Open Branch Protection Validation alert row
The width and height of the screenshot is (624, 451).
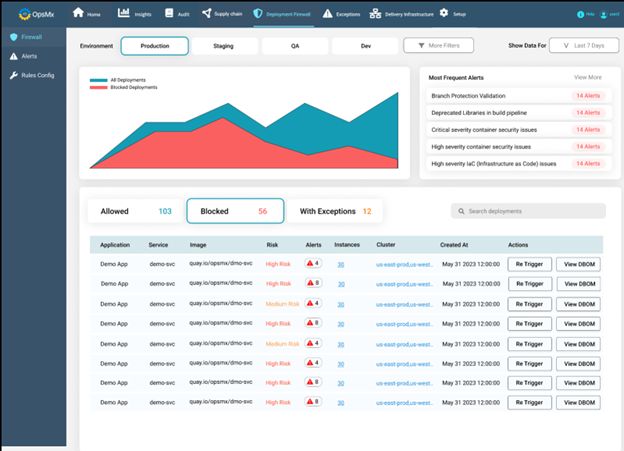pyautogui.click(x=519, y=96)
